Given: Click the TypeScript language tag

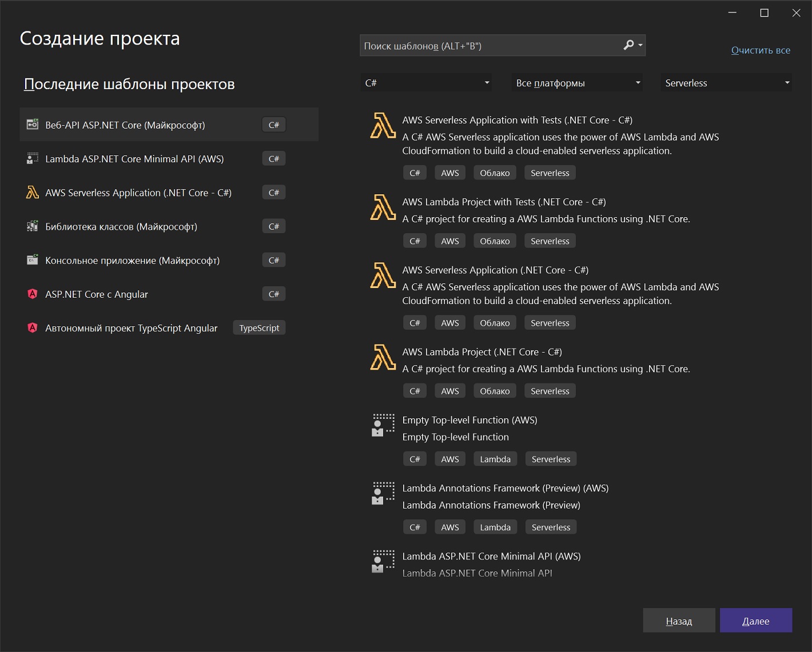Looking at the screenshot, I should coord(259,328).
